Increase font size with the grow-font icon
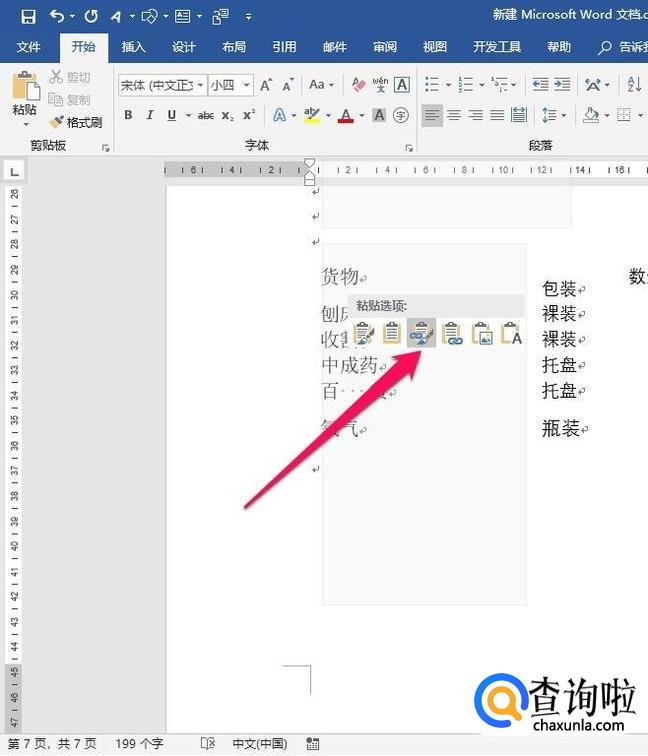This screenshot has height=756, width=648. click(x=266, y=85)
